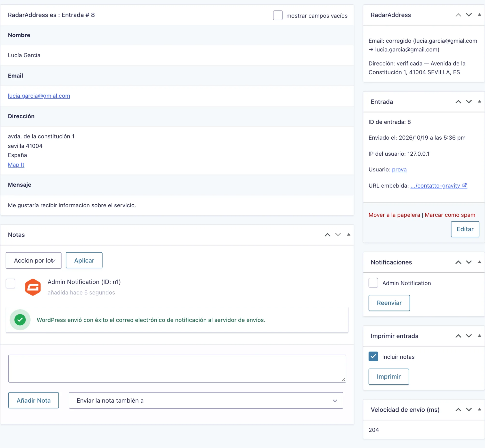The height and width of the screenshot is (448, 485).
Task: Click Aplicar button
Action: (x=84, y=260)
